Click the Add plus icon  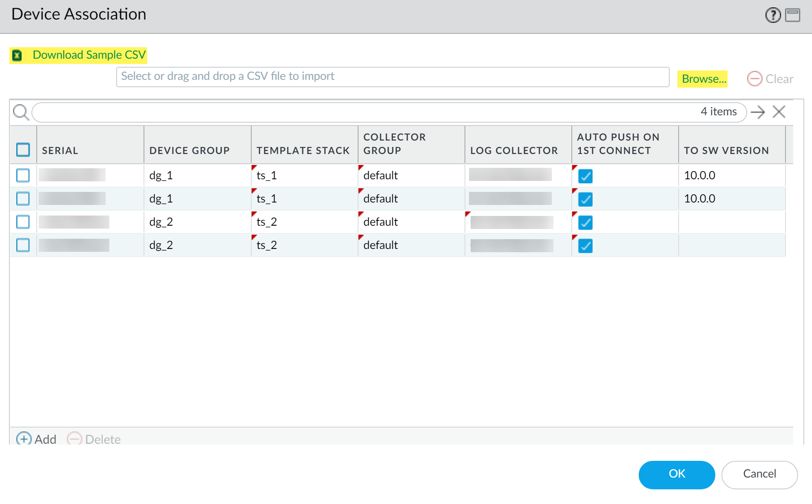click(x=24, y=439)
